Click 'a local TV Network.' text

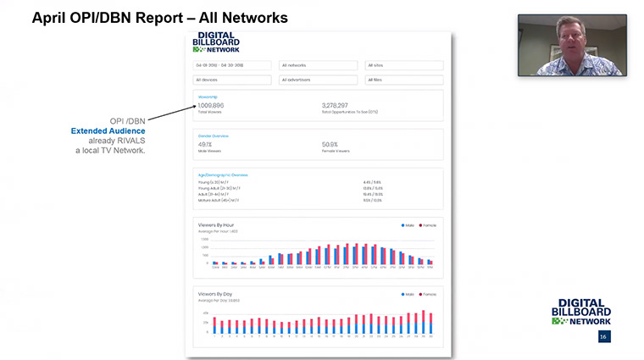click(110, 150)
